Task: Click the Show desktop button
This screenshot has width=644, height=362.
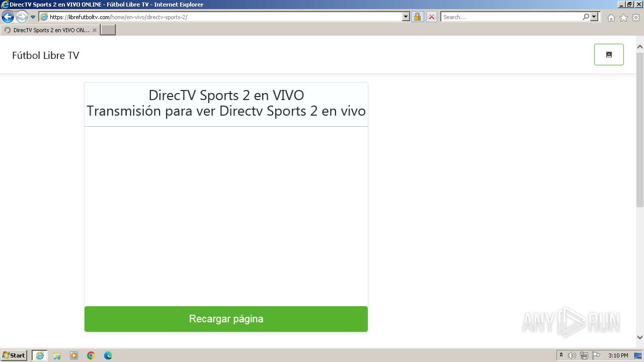Action: pyautogui.click(x=638, y=355)
